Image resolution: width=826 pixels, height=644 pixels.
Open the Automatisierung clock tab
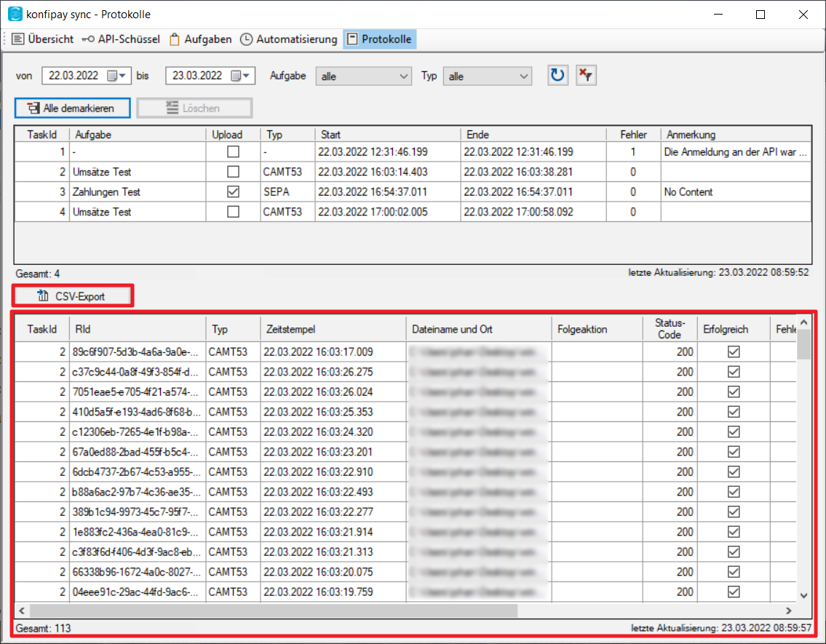tap(289, 39)
